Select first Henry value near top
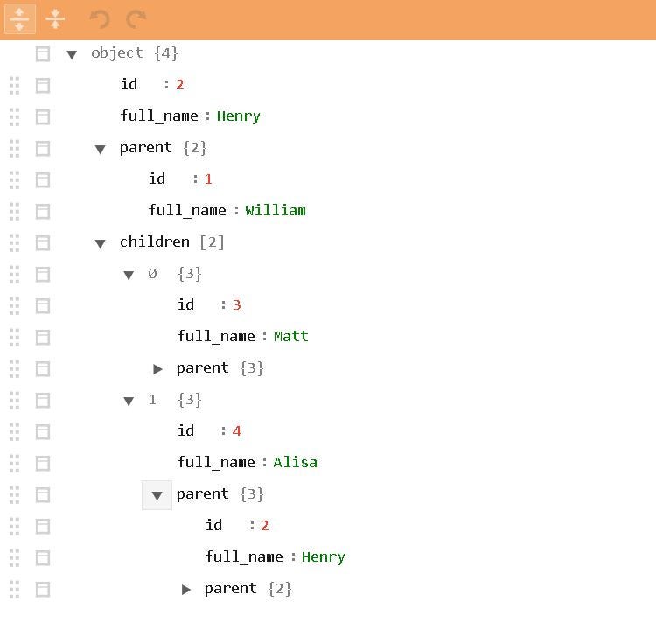Viewport: 656px width, 644px height. pyautogui.click(x=239, y=116)
